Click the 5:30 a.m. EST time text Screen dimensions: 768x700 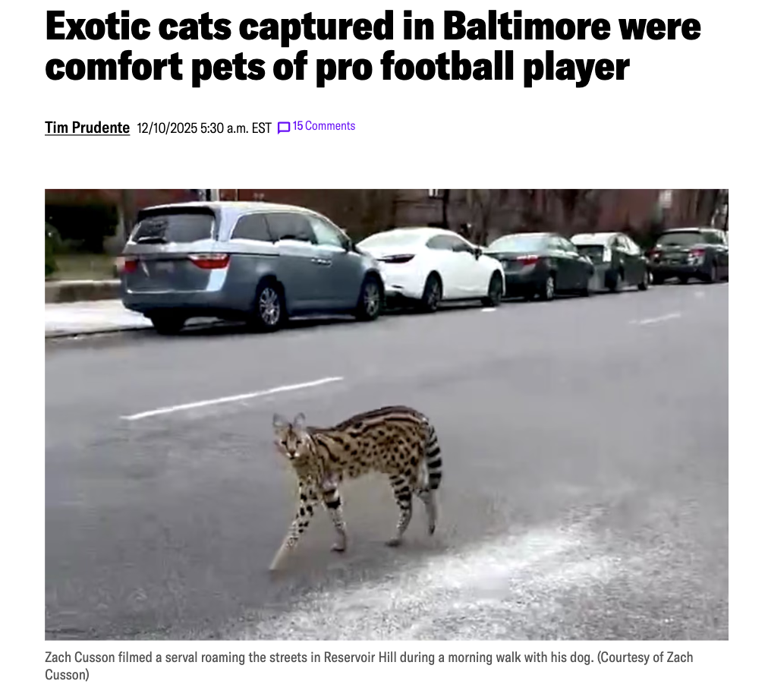235,128
